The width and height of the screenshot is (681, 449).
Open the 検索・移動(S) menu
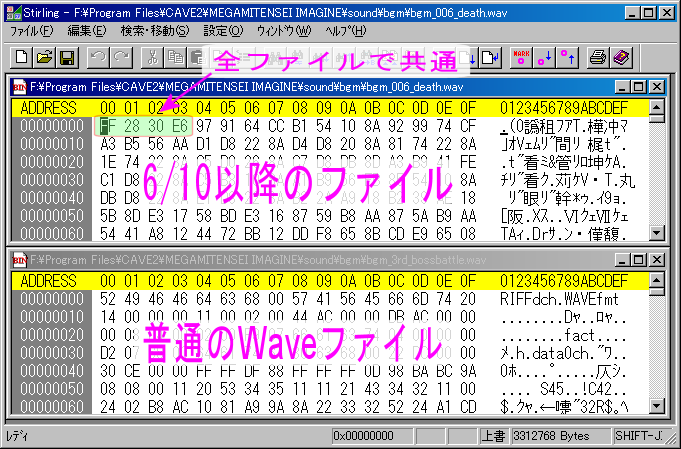[x=154, y=31]
